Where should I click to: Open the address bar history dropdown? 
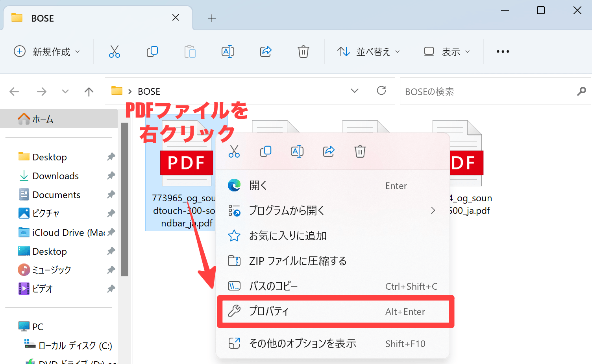355,91
